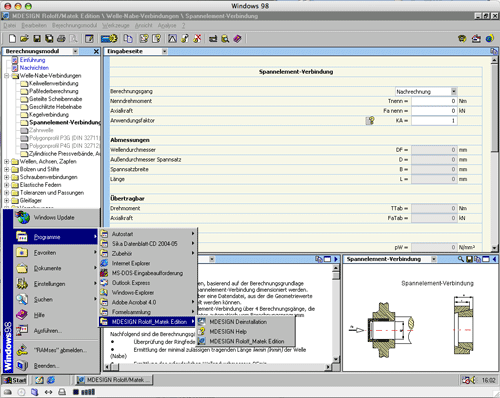Click MDESIGN Deinstallation entry
The width and height of the screenshot is (500, 398).
click(x=246, y=322)
